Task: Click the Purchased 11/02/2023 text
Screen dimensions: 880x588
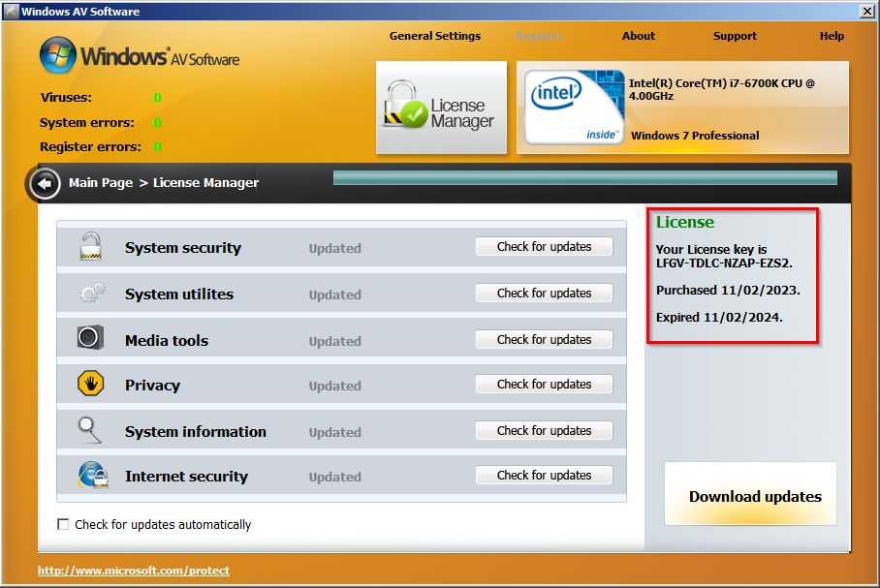Action: [728, 290]
